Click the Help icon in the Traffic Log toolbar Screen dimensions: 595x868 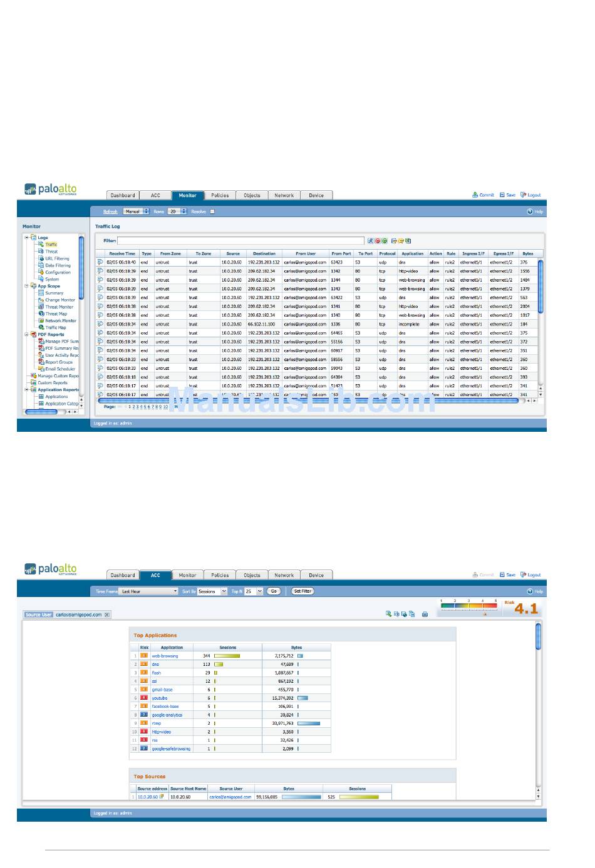point(530,212)
